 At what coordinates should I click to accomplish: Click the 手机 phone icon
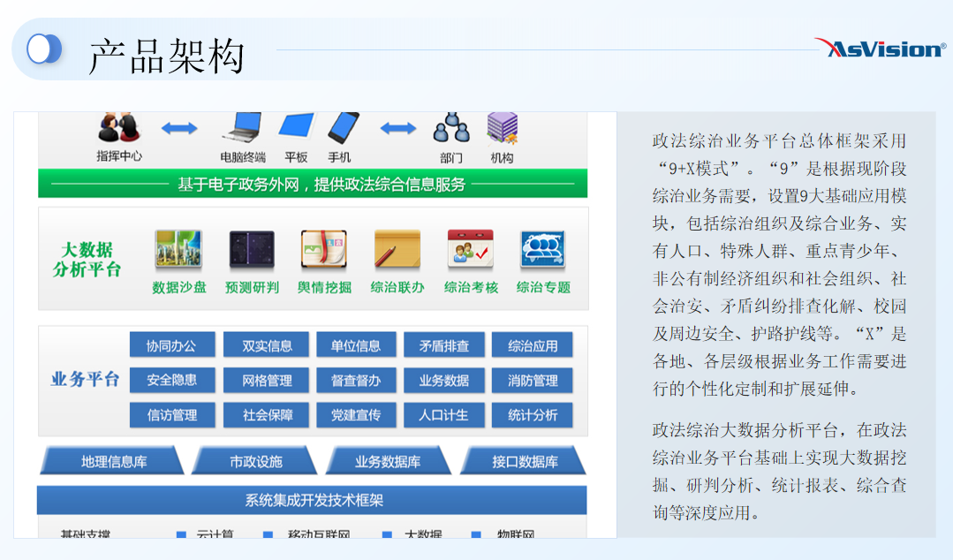point(342,128)
